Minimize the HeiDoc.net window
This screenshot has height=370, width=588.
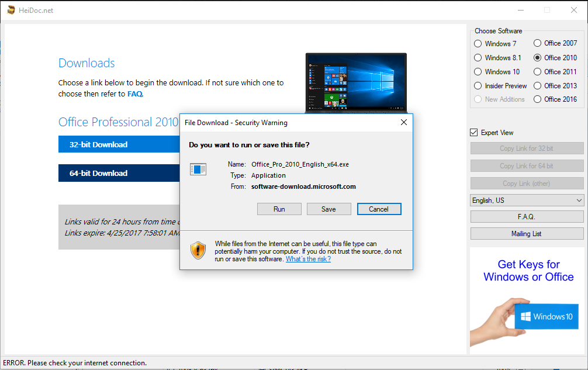coord(521,10)
